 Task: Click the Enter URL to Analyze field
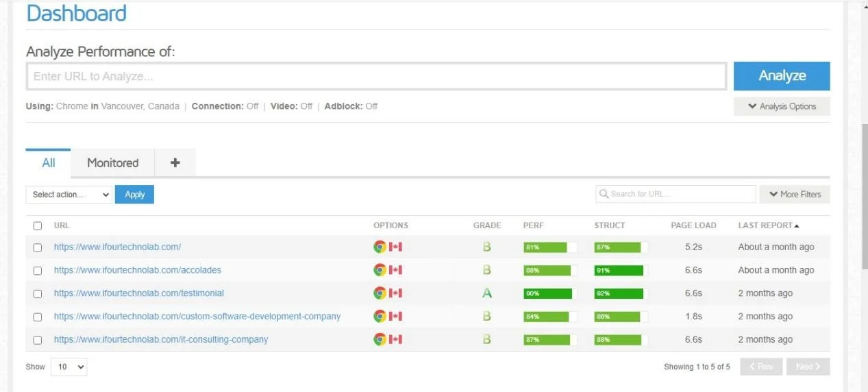(376, 76)
